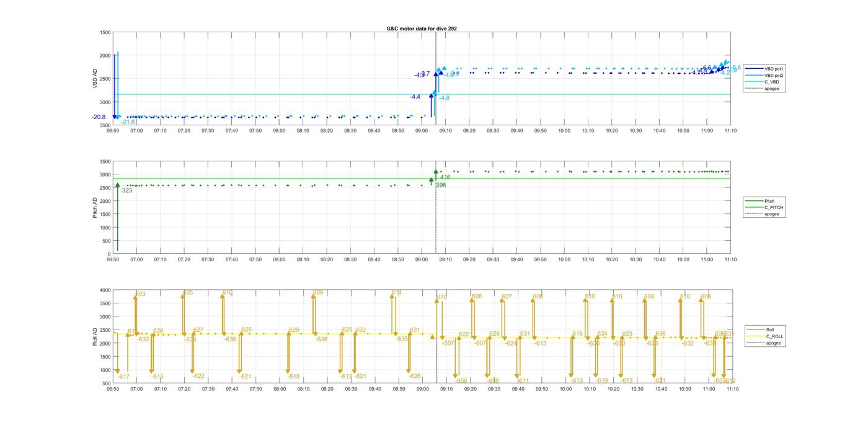Click the '10:00' tick under the Pitch plot
The image size is (868, 430).
pyautogui.click(x=564, y=259)
